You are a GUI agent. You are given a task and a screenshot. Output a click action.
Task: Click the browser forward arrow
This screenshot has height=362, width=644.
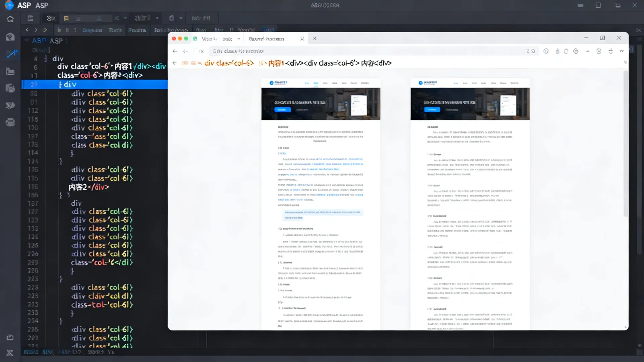point(185,51)
